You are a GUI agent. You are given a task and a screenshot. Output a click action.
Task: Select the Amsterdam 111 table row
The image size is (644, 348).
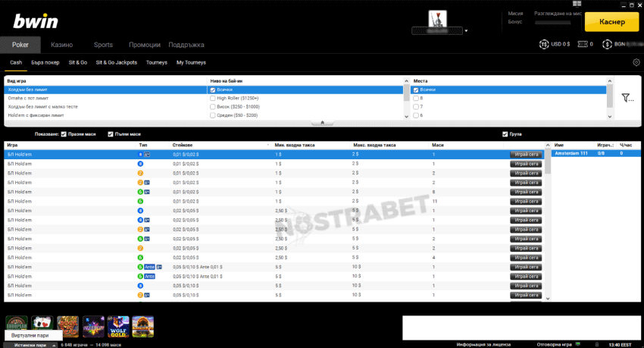coord(596,153)
